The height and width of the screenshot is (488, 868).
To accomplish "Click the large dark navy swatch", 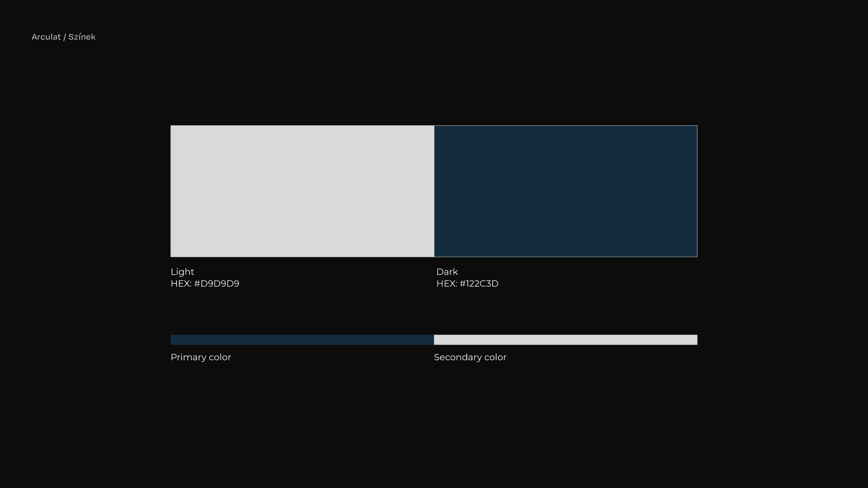I will pyautogui.click(x=566, y=191).
